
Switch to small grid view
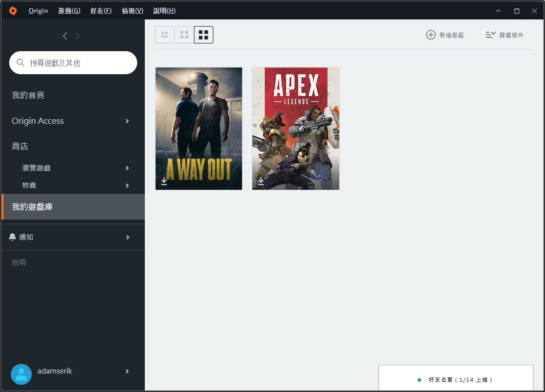pyautogui.click(x=165, y=35)
